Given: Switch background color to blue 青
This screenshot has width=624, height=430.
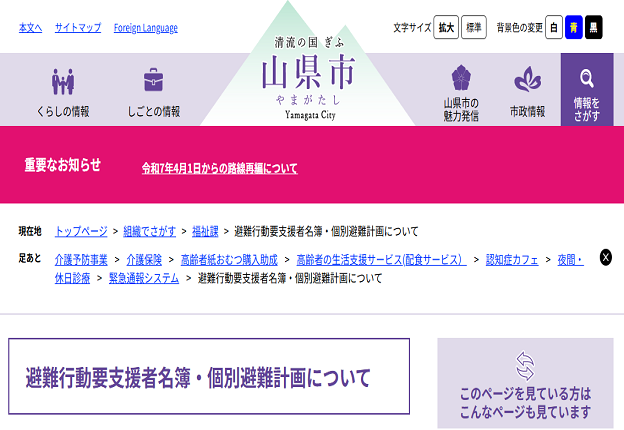Looking at the screenshot, I should coord(573,28).
